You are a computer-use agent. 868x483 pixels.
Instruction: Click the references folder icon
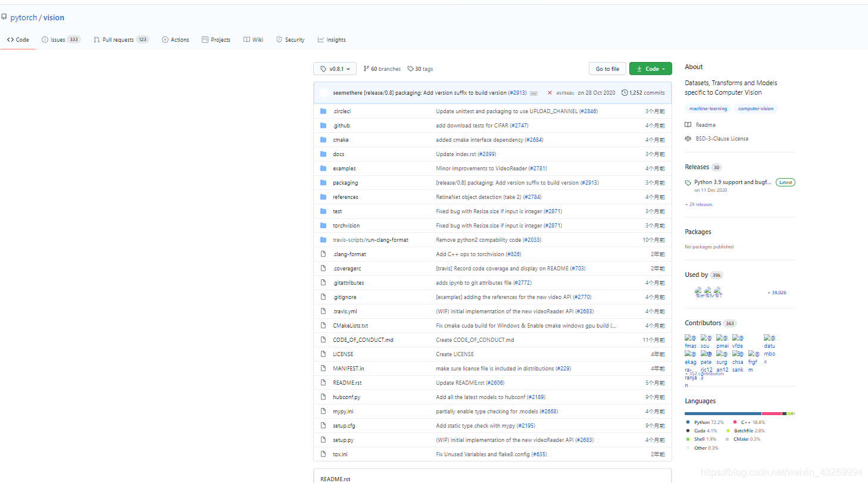(323, 197)
